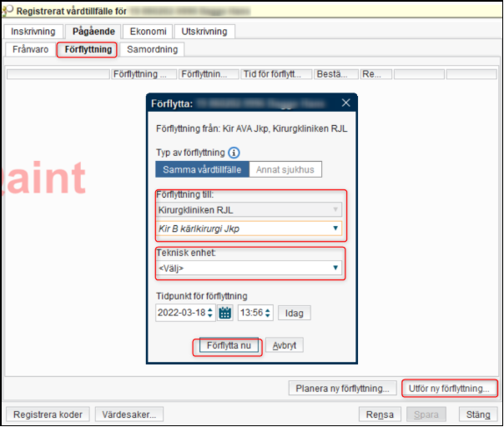
Task: Close the Förflytta dialog with X
Action: (346, 103)
